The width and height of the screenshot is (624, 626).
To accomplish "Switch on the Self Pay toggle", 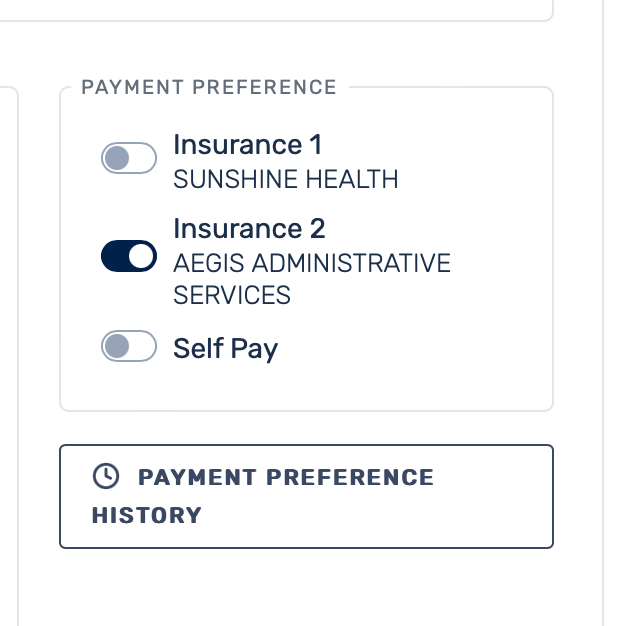I will tap(129, 347).
